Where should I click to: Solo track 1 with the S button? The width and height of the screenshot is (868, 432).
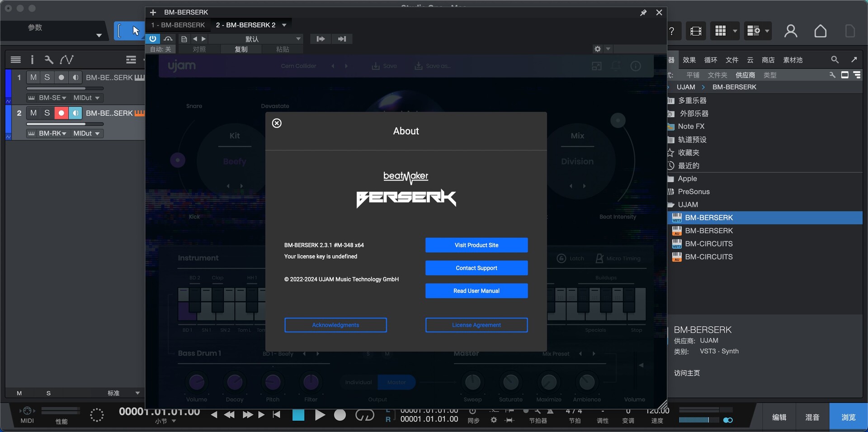coord(47,77)
